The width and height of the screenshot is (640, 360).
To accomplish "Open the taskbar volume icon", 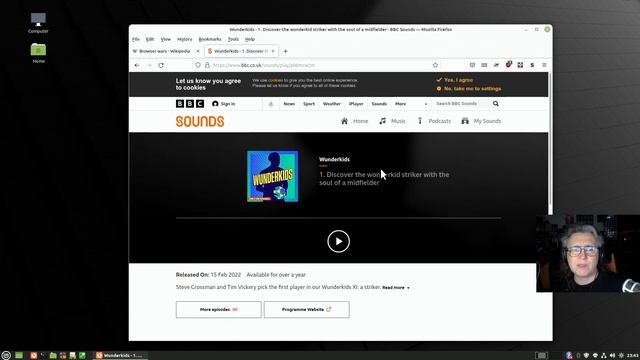I will click(x=612, y=356).
